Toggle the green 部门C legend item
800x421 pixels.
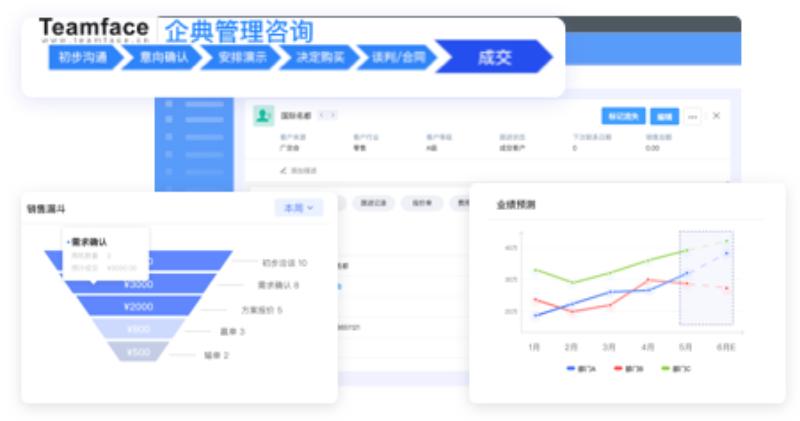(676, 368)
